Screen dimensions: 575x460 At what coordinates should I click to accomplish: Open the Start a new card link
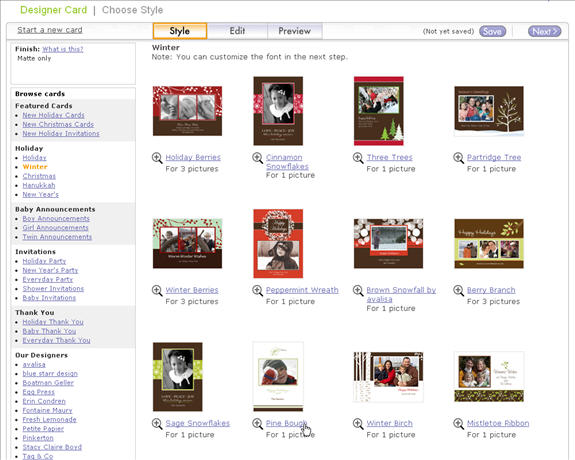pyautogui.click(x=50, y=30)
